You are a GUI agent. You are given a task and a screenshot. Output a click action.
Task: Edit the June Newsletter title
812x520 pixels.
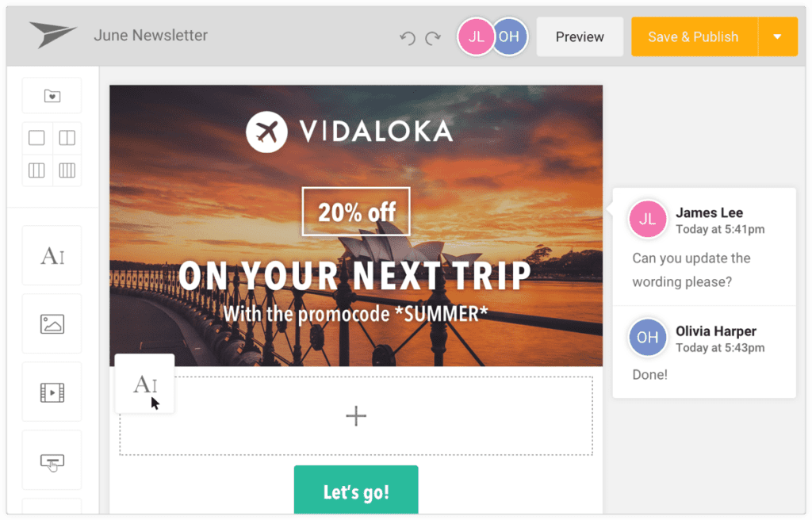pyautogui.click(x=151, y=35)
